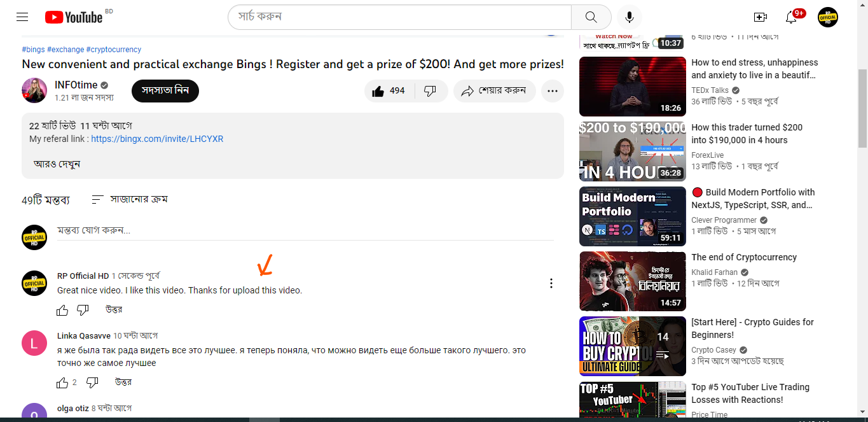Image resolution: width=868 pixels, height=422 pixels.
Task: Click the search magnifier button
Action: point(591,17)
